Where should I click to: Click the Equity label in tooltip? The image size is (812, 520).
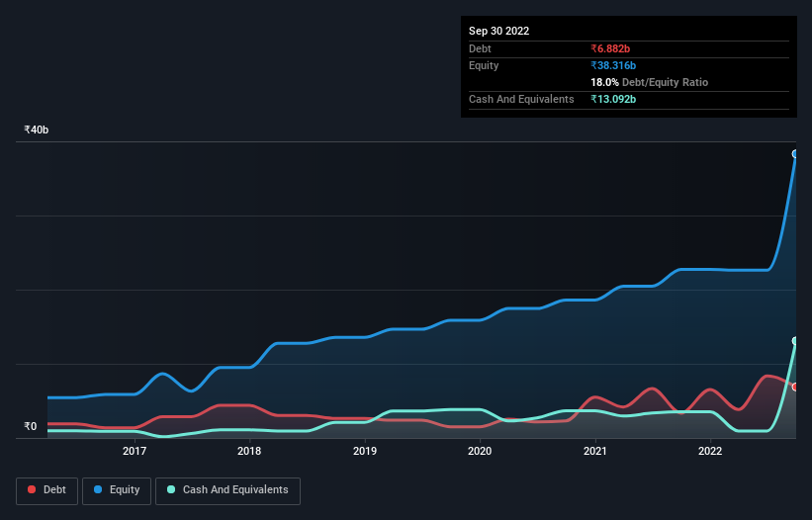484,65
